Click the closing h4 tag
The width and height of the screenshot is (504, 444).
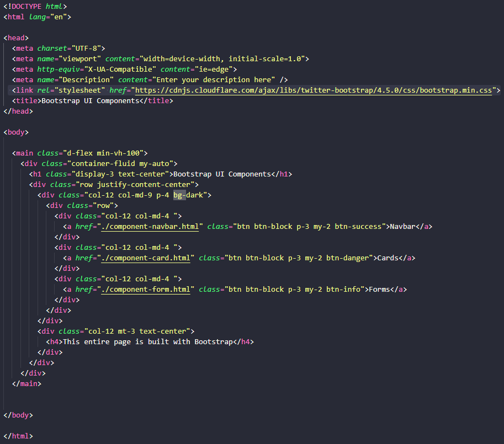tap(243, 341)
